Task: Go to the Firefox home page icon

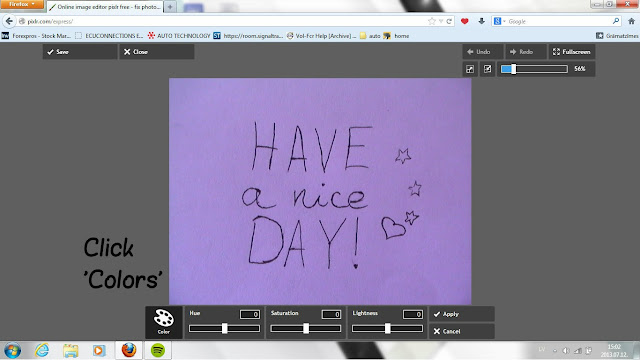Action: 631,21
